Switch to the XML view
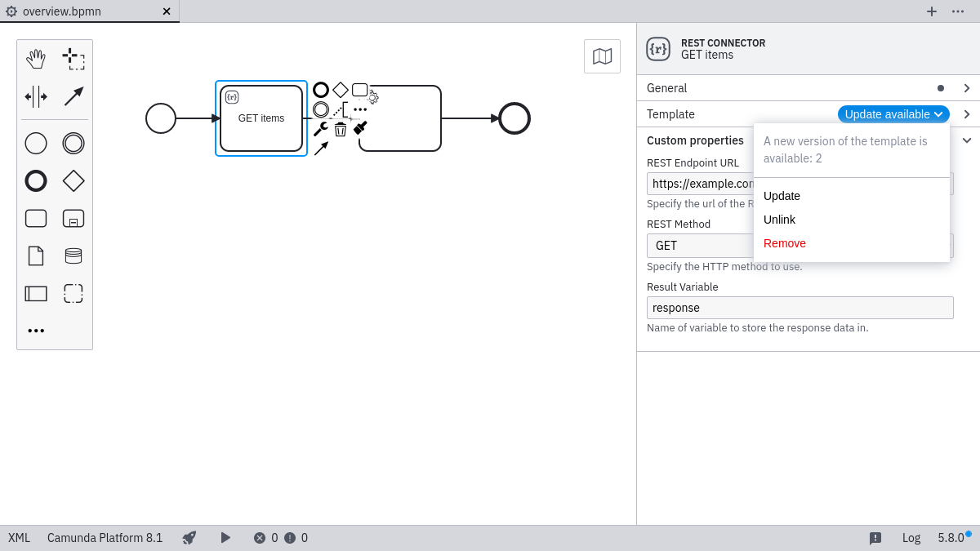Image resolution: width=980 pixels, height=551 pixels. pos(19,538)
